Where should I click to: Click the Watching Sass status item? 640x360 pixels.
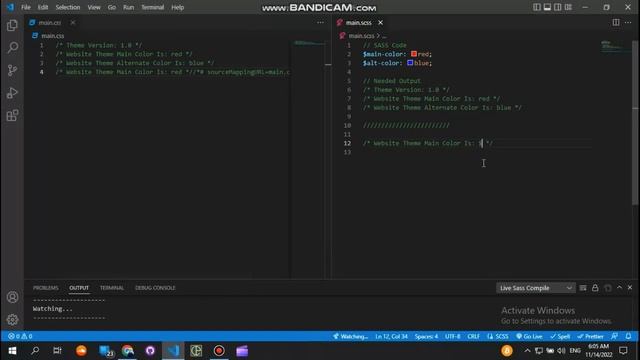click(x=350, y=336)
